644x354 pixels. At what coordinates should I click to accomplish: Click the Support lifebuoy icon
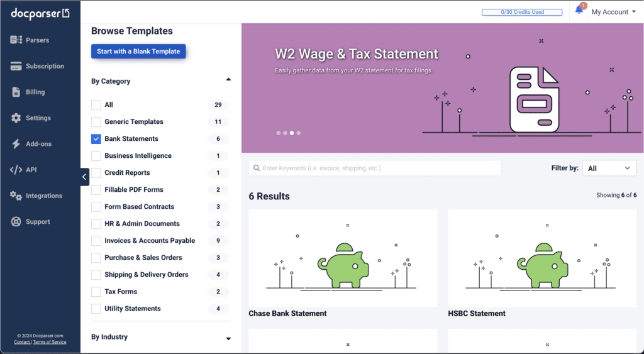16,222
